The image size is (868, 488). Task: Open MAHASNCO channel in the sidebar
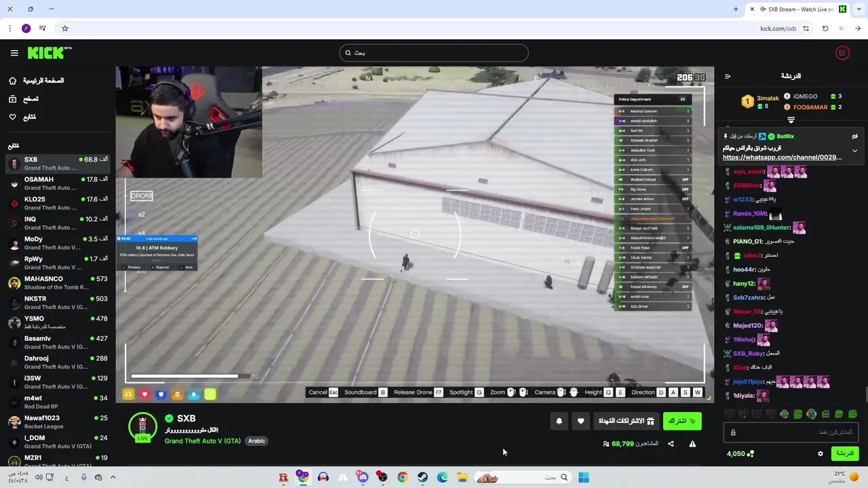point(58,283)
